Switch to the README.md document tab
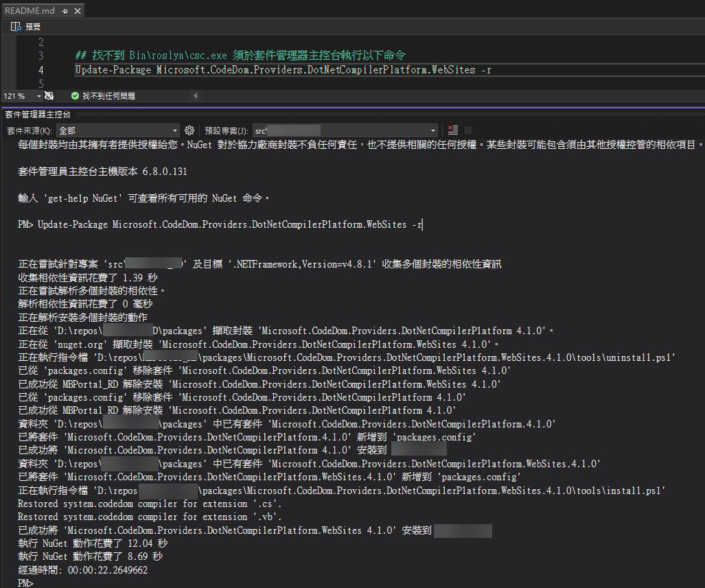This screenshot has height=588, width=705. (x=29, y=11)
